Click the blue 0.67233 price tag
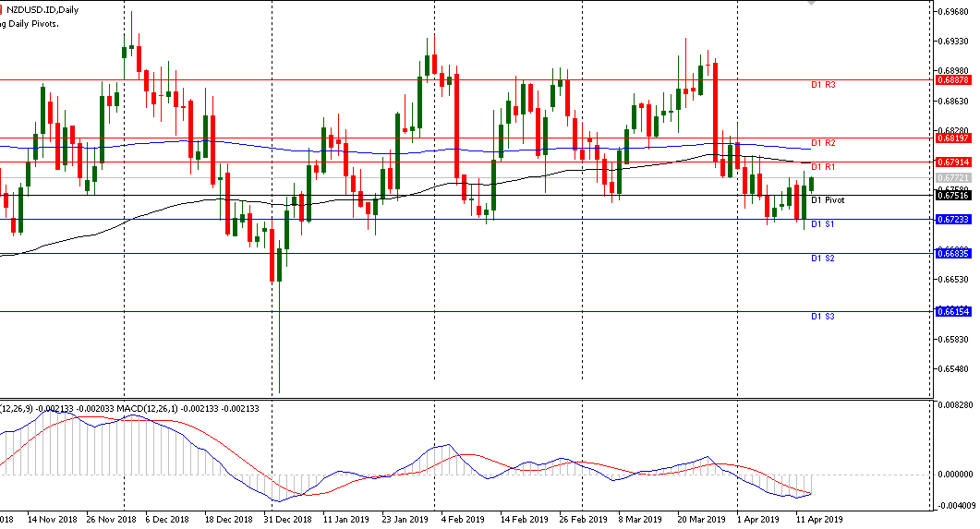 (953, 219)
